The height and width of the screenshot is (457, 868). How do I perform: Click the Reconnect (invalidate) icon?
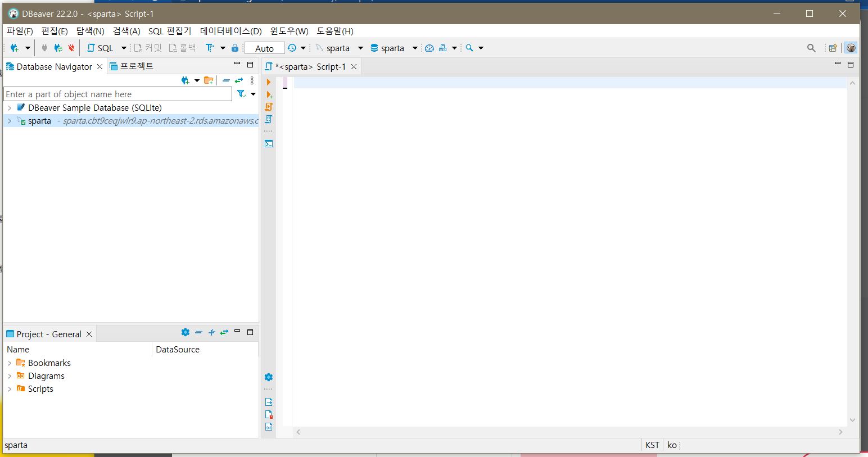(58, 48)
